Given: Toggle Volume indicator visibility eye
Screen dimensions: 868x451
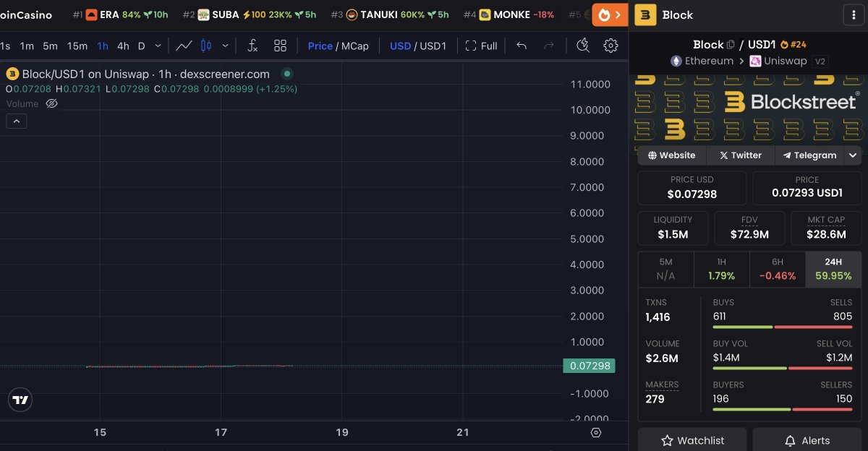Looking at the screenshot, I should pyautogui.click(x=51, y=103).
